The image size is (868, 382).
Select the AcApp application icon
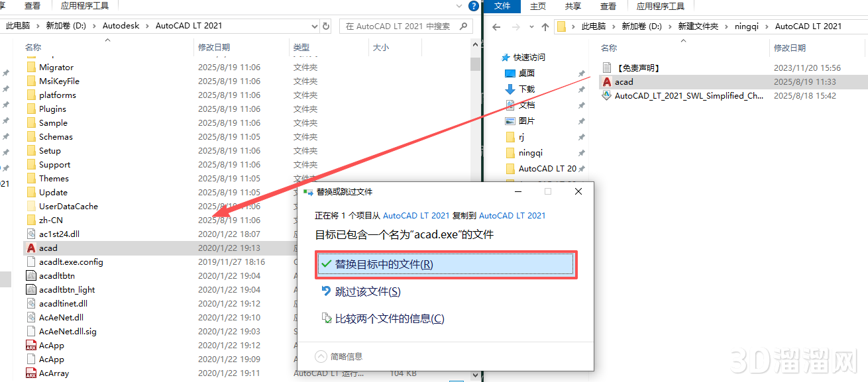(x=32, y=345)
